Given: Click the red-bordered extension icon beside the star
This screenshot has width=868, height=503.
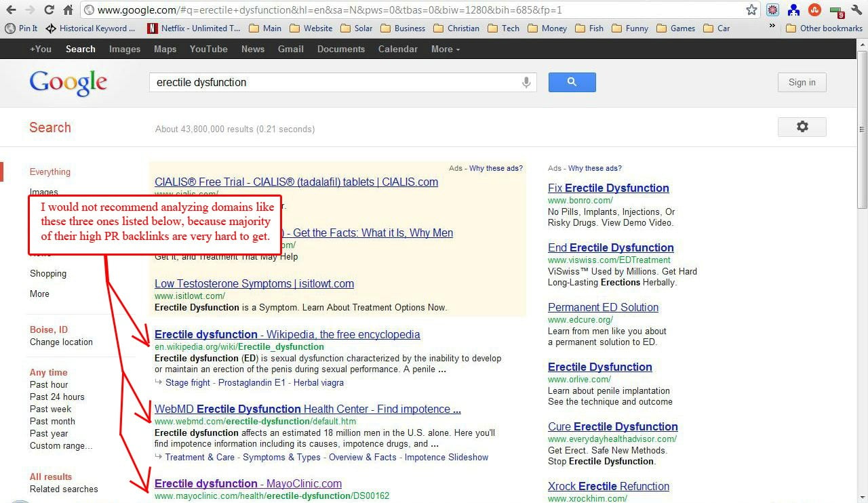Looking at the screenshot, I should (773, 10).
